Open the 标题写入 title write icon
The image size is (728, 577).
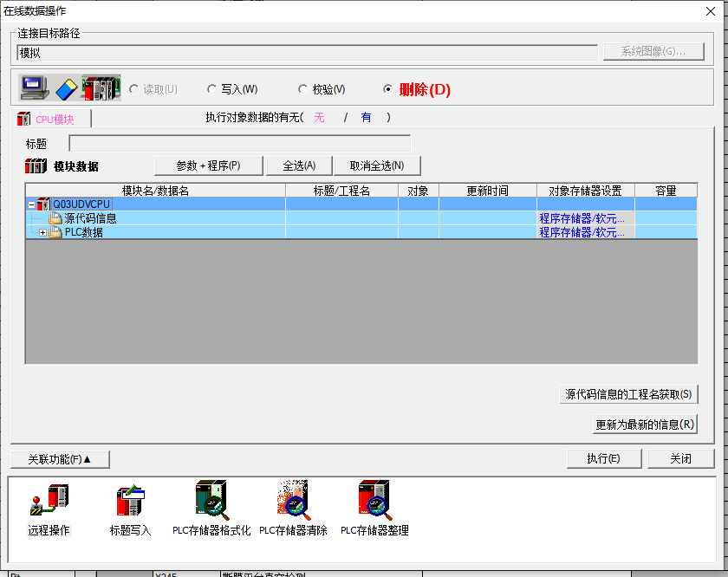[x=130, y=502]
